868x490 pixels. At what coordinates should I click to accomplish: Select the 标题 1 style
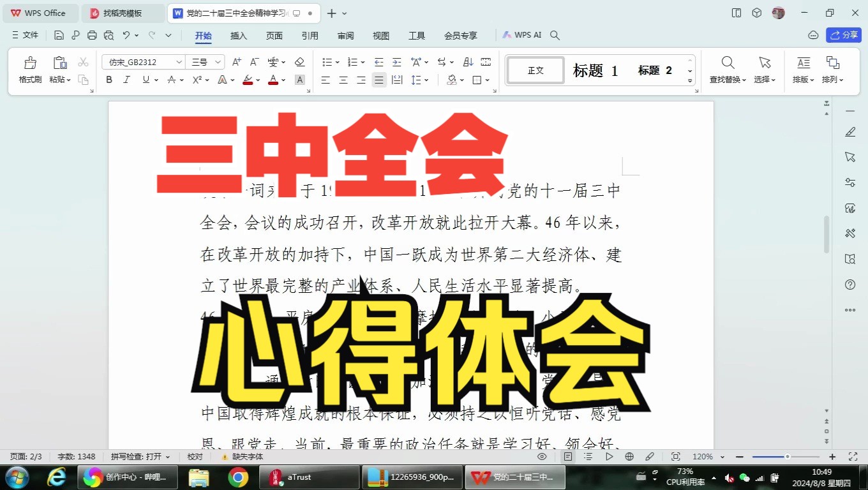(x=595, y=70)
